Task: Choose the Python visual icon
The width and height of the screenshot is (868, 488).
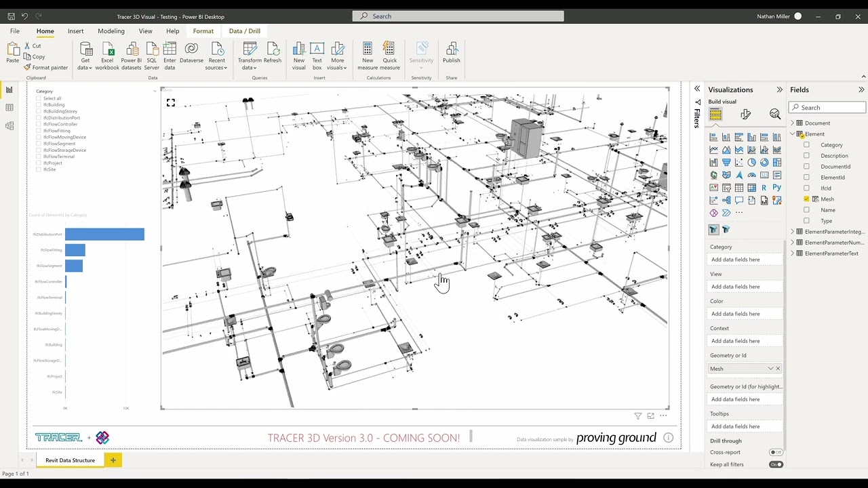Action: (776, 188)
